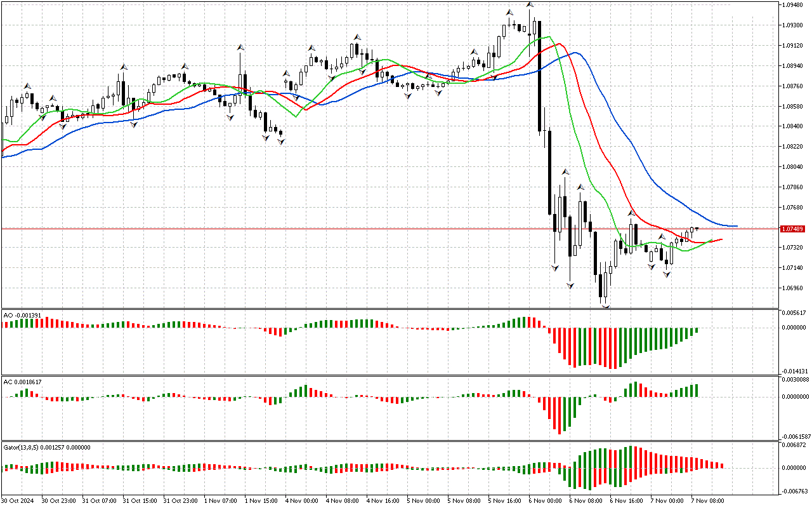812x508 pixels.
Task: Click the 7 Nov 00:00 time label
Action: pos(667,501)
